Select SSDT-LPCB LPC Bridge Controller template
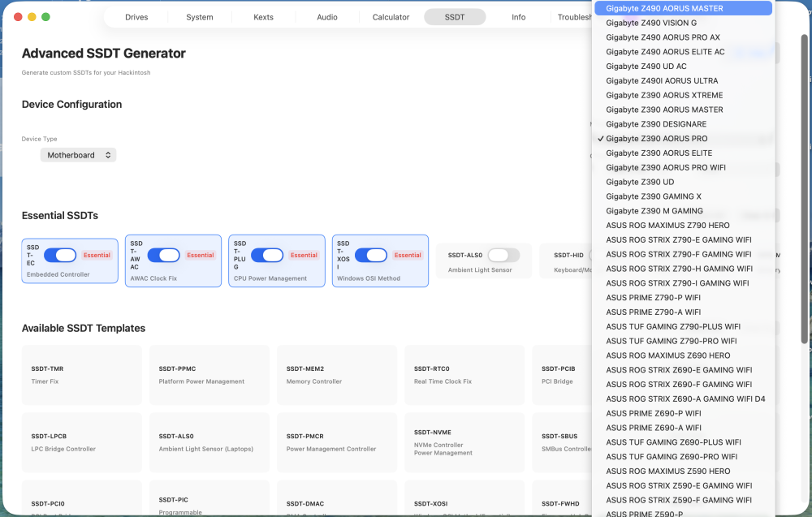The height and width of the screenshot is (517, 812). [82, 442]
